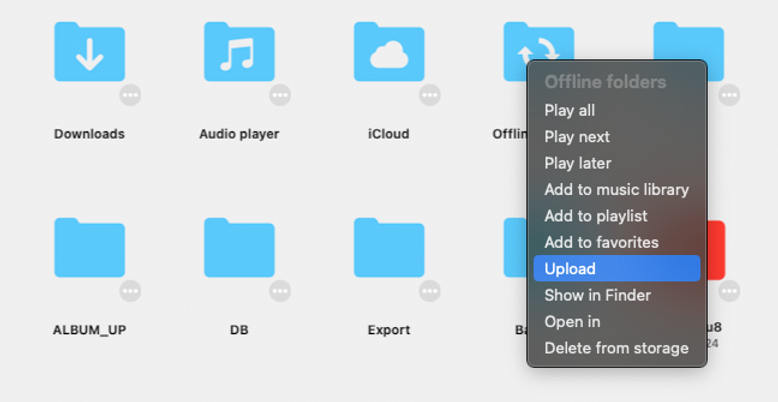
Task: Open the Audio player folder icon
Action: [239, 52]
